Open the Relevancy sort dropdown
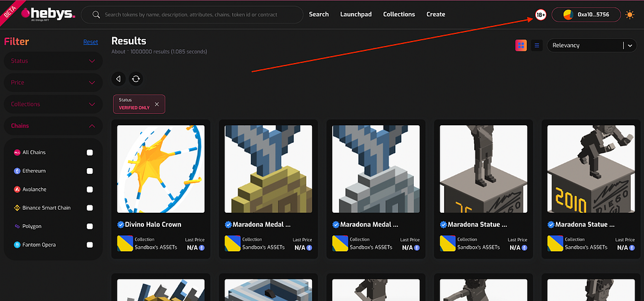Image resolution: width=644 pixels, height=301 pixels. [592, 45]
